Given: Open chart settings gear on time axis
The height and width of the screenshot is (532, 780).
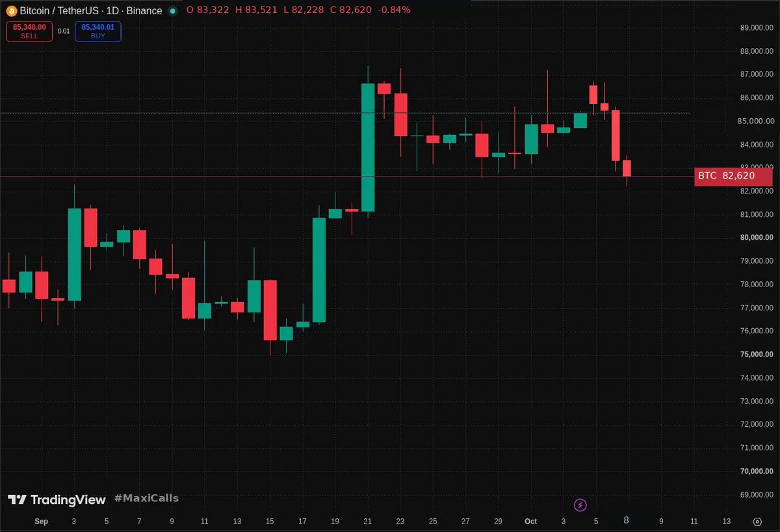Looking at the screenshot, I should tap(757, 522).
